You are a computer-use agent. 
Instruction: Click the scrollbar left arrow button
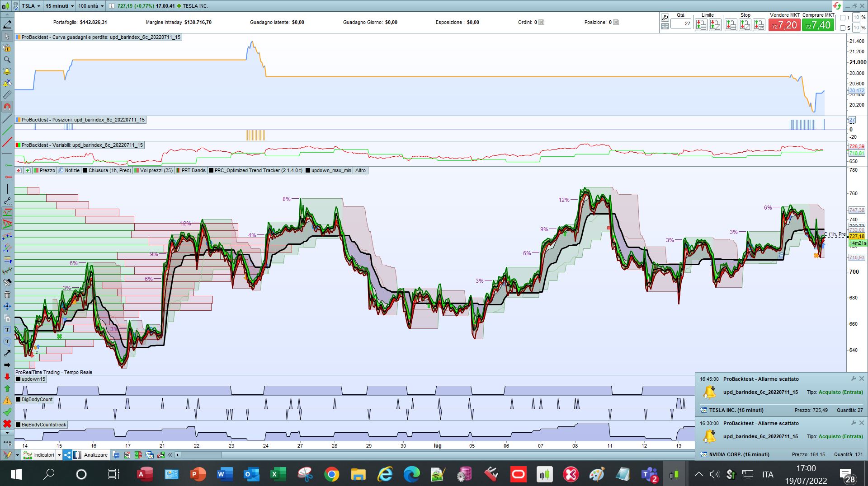[178, 455]
